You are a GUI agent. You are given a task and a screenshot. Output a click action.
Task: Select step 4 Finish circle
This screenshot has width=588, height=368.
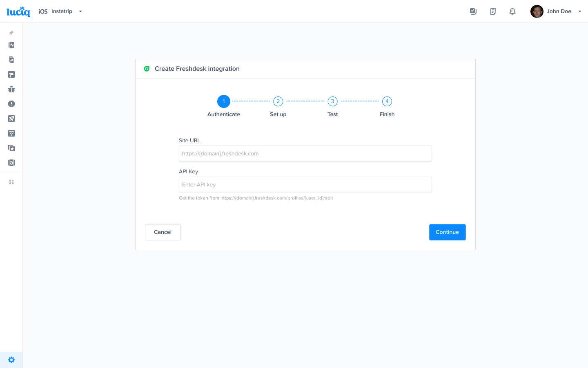(x=387, y=101)
